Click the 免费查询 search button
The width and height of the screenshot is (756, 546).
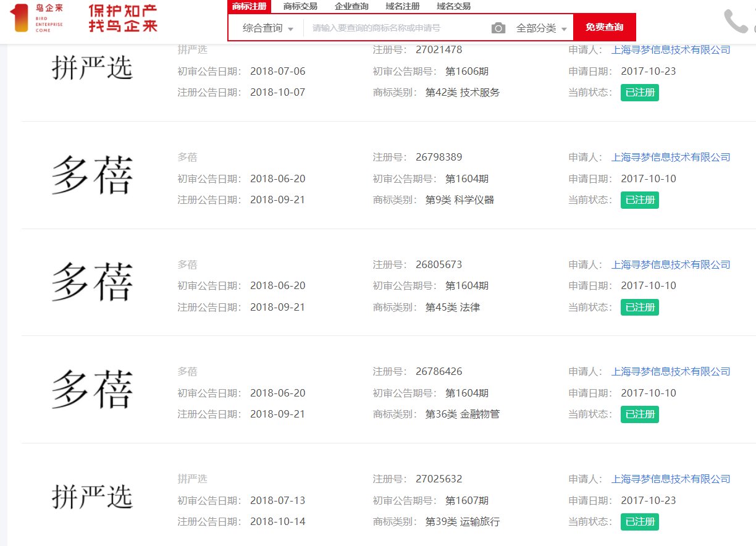click(604, 27)
